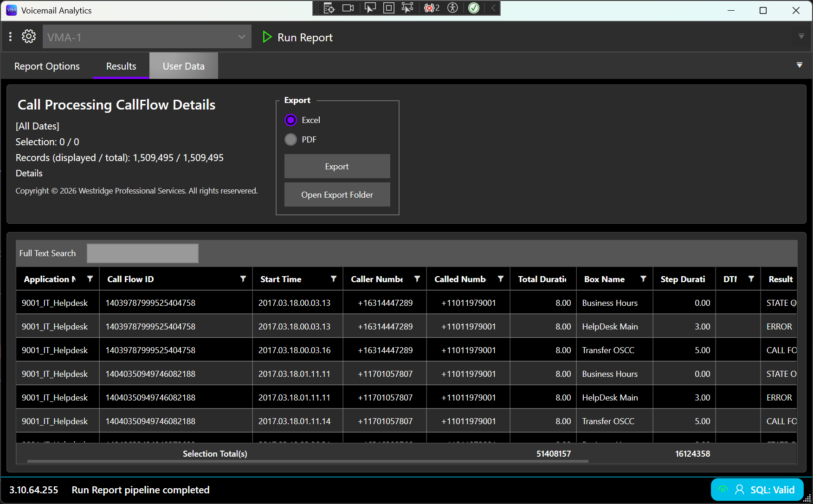Toggle layout adorners square icon in debug toolbar
The height and width of the screenshot is (504, 813).
pyautogui.click(x=389, y=8)
